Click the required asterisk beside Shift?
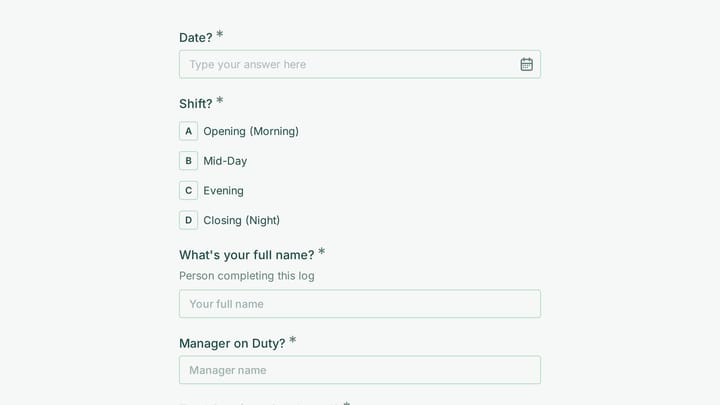 219,100
